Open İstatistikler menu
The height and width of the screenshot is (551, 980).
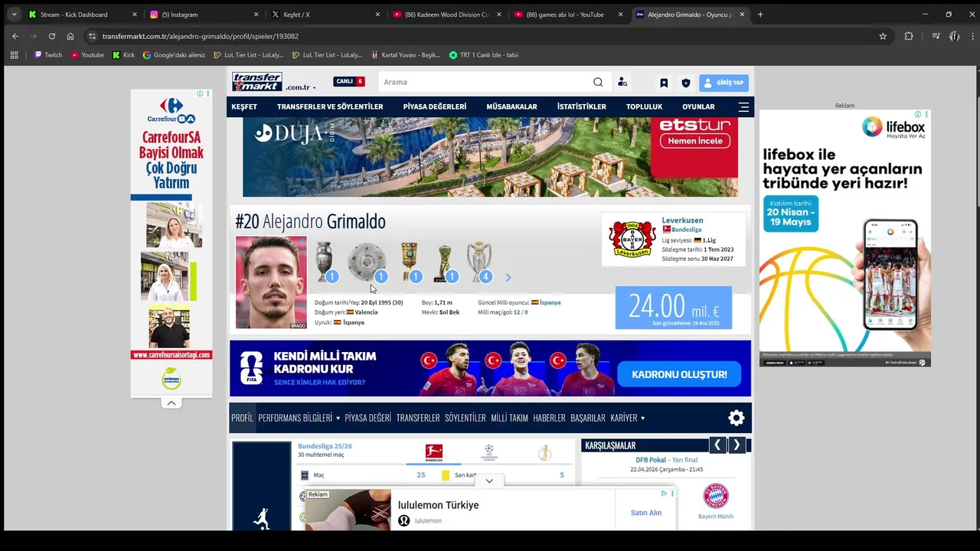click(x=582, y=107)
